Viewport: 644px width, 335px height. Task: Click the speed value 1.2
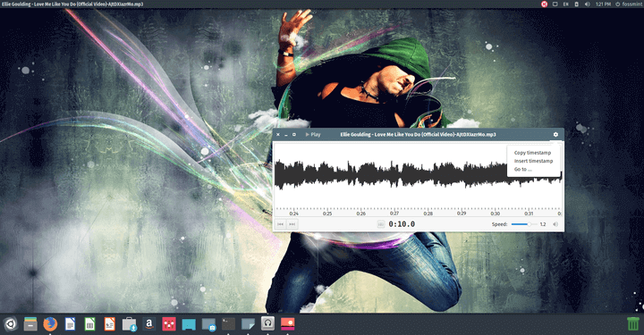pos(543,224)
